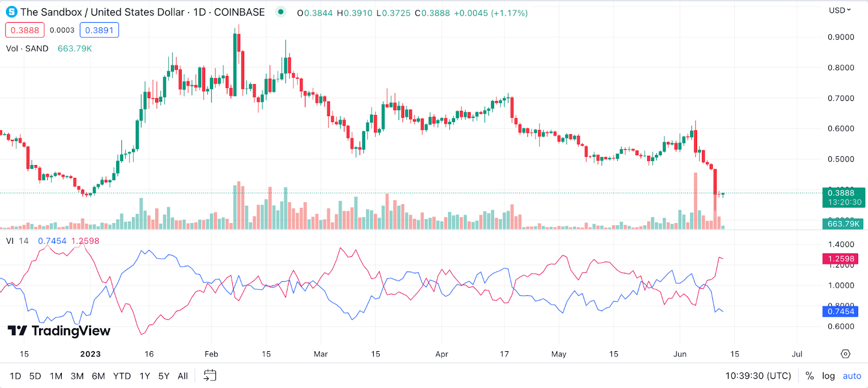Click the Sandbox coin logo icon

tap(11, 12)
